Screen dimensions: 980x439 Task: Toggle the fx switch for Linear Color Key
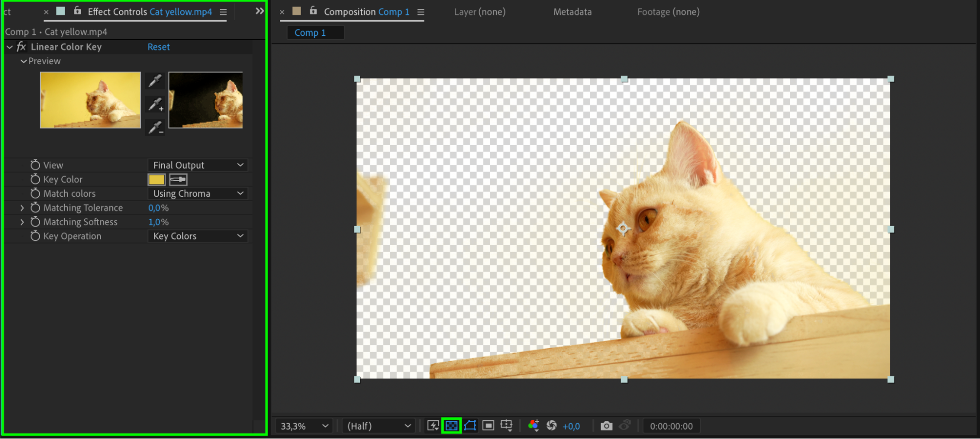tap(21, 47)
